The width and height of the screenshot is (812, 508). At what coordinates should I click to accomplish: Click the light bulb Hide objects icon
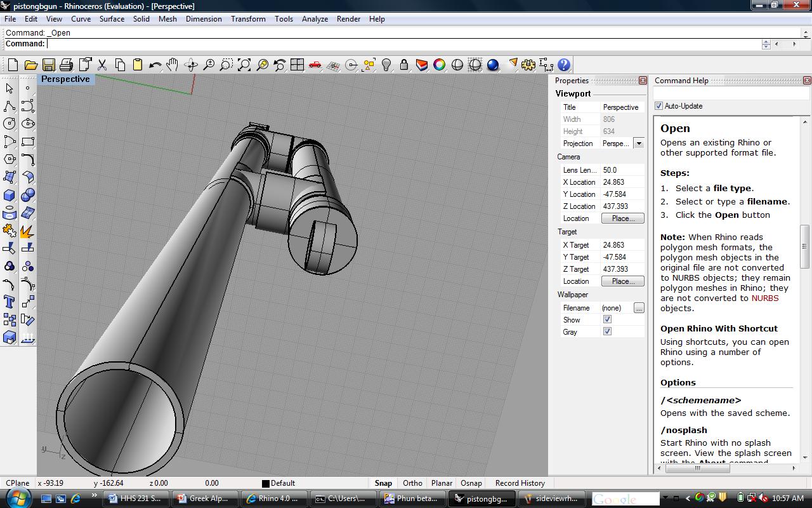pos(386,65)
